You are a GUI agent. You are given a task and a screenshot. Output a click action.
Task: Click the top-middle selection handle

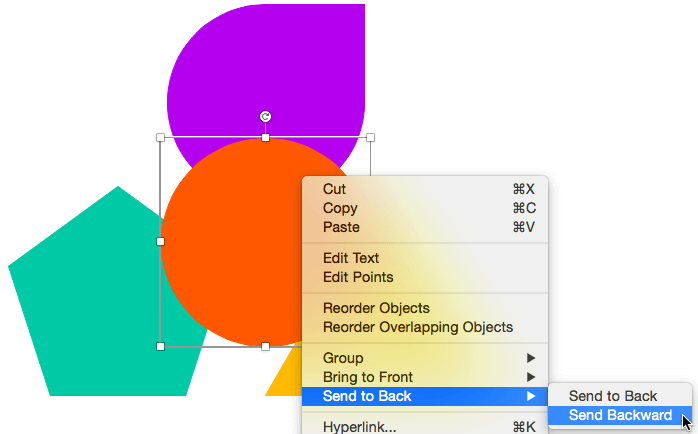(x=265, y=138)
